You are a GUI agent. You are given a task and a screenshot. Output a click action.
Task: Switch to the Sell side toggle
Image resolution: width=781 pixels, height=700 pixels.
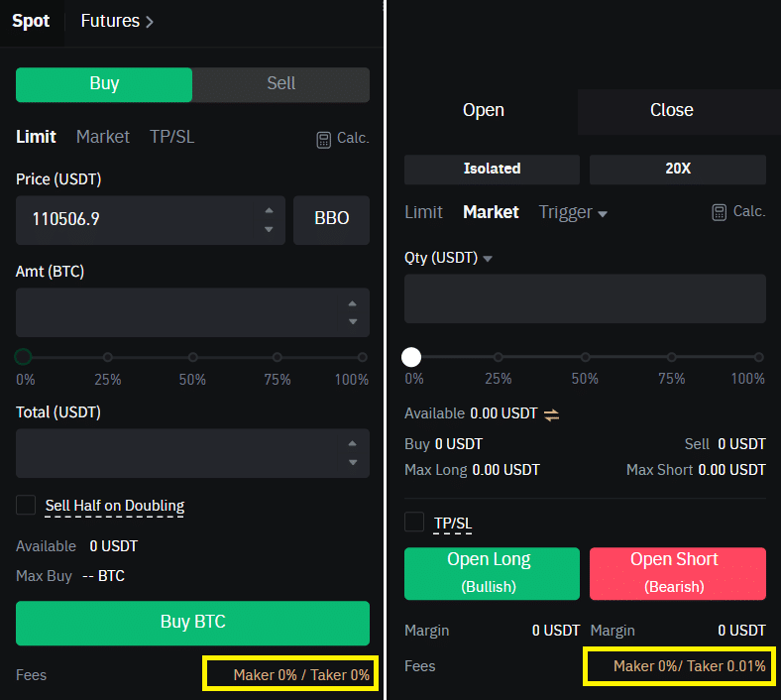(280, 84)
